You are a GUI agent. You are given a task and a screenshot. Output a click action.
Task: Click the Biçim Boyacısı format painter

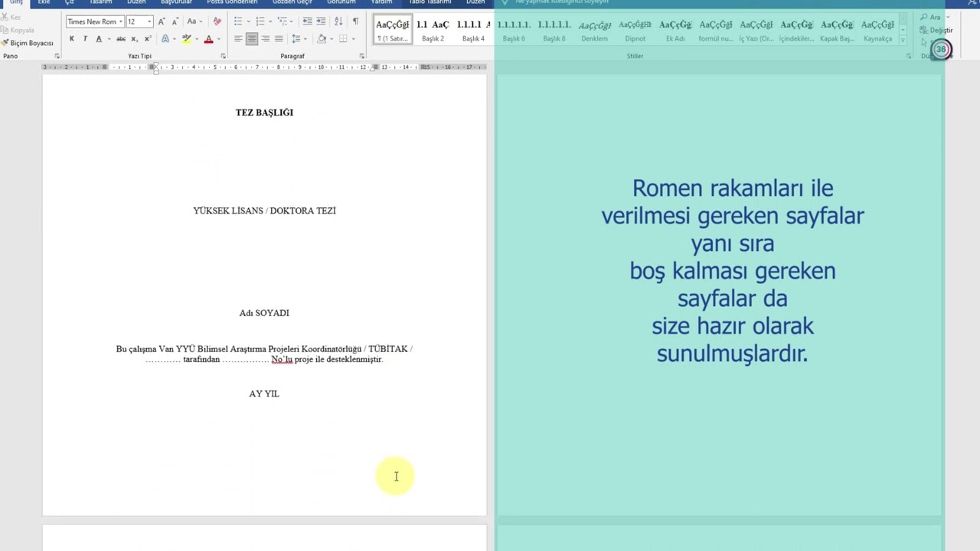point(28,44)
